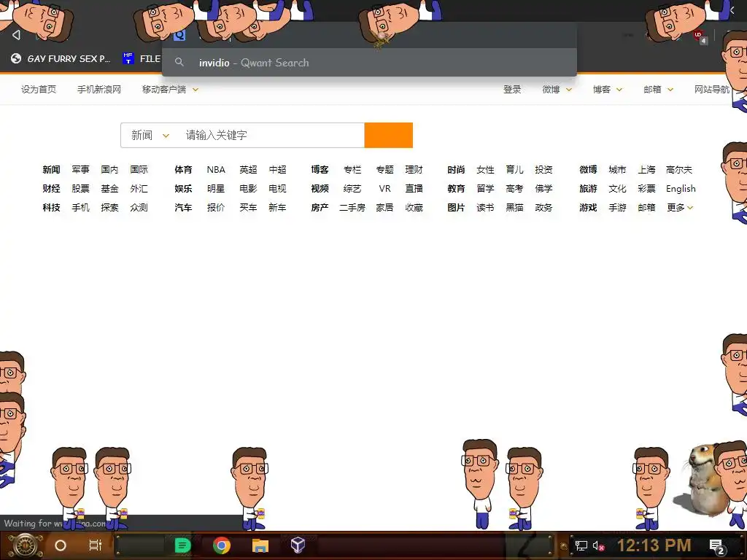Open the 12:13 PM clock
Viewport: 747px width, 560px height.
point(654,545)
